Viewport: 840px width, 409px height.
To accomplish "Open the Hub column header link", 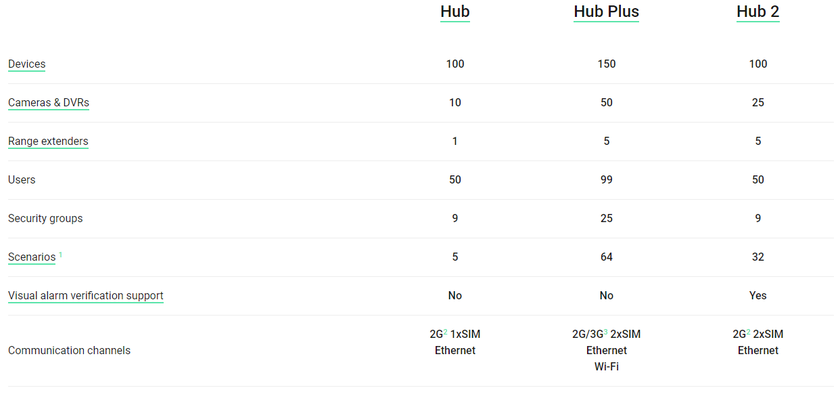I will [x=455, y=12].
